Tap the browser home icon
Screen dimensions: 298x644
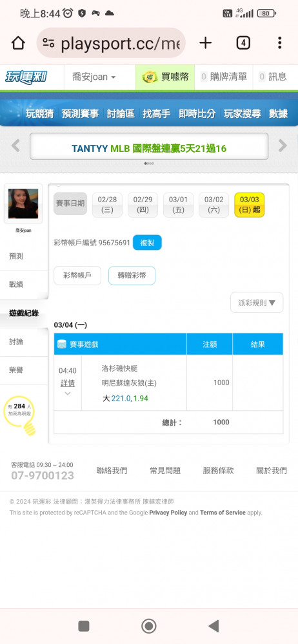coord(18,43)
